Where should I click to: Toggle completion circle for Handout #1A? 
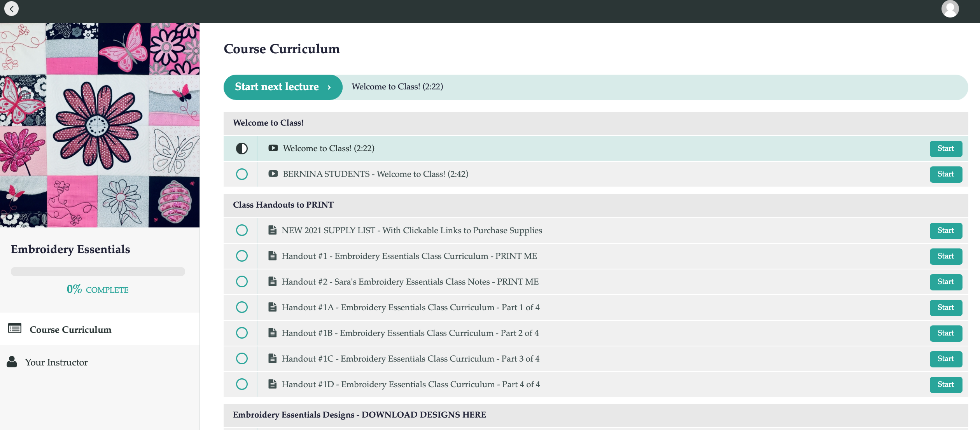click(x=242, y=308)
